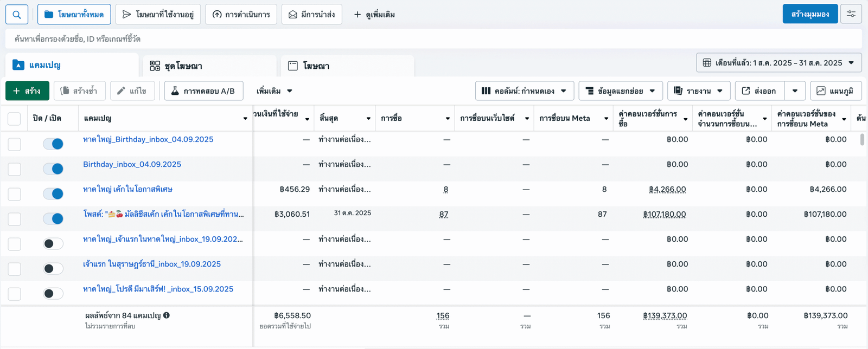868x349 pixels.
Task: Open the view settings sliders icon
Action: pyautogui.click(x=851, y=14)
